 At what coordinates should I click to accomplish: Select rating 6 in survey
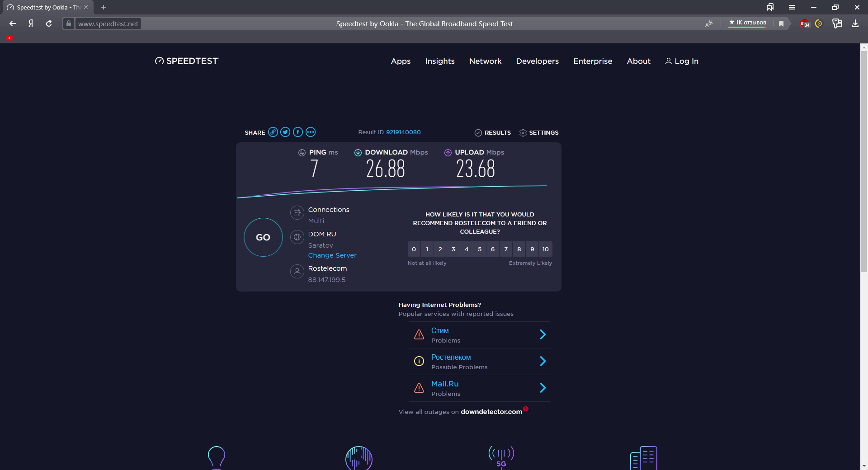tap(493, 249)
